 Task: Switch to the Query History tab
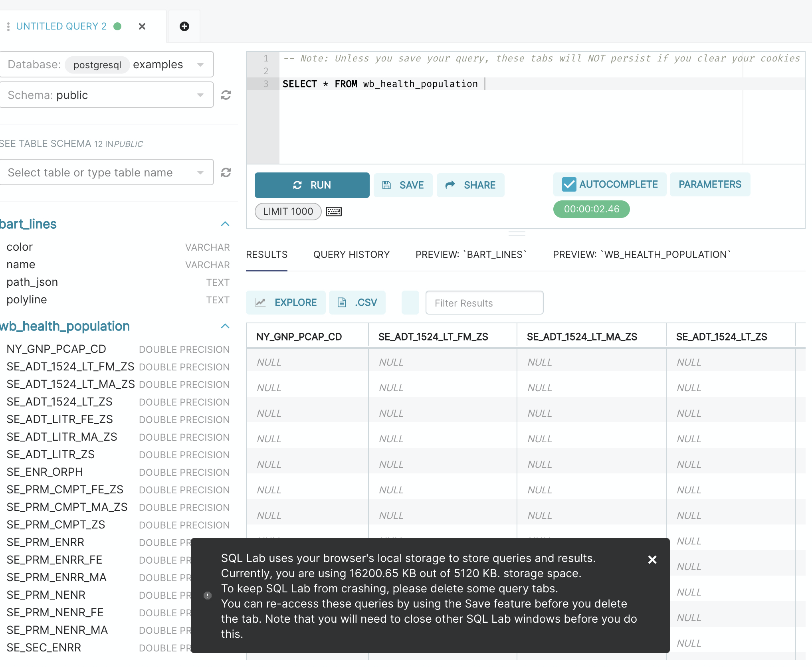[351, 255]
